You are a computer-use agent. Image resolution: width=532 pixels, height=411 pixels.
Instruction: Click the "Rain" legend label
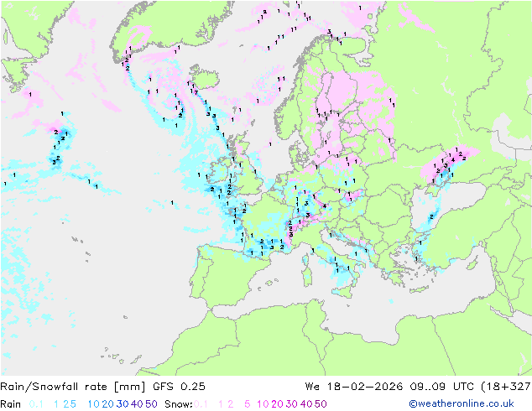click(11, 404)
